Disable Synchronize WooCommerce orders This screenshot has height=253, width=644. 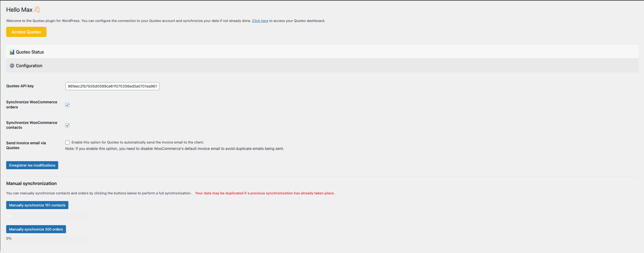point(67,105)
